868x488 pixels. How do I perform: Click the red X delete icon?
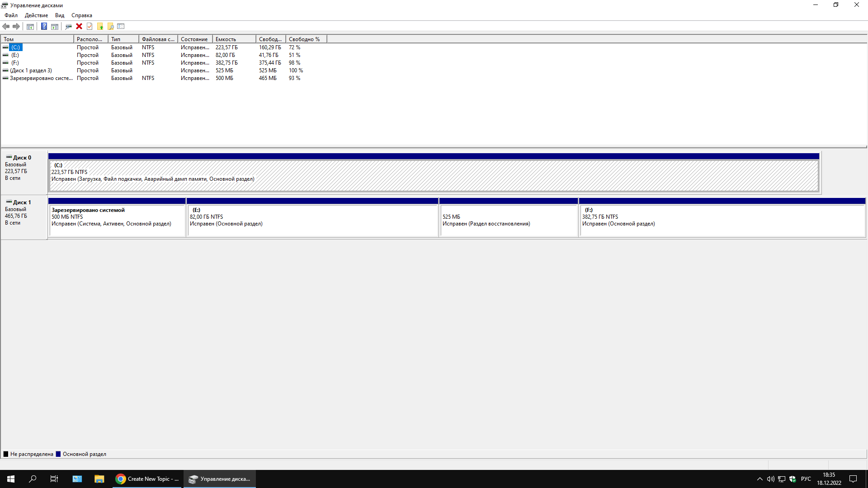click(79, 26)
